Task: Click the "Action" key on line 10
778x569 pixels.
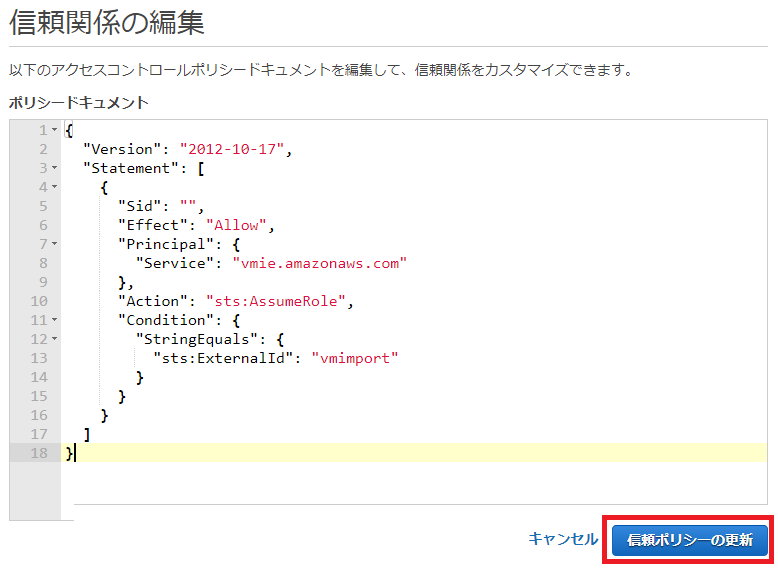Action: coord(153,301)
